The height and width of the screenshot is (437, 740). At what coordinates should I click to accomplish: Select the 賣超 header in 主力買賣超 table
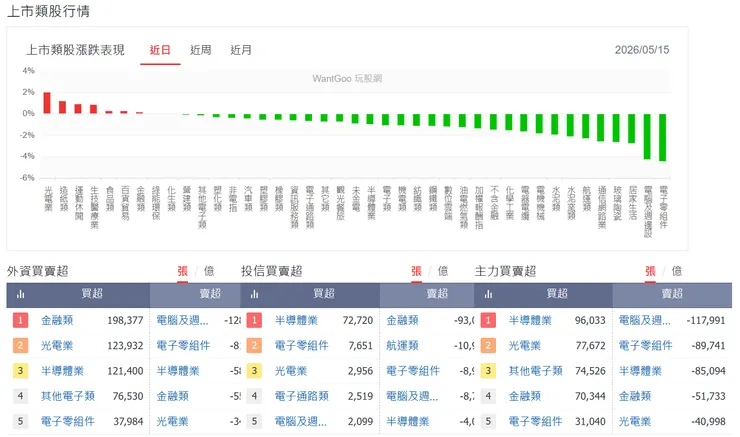tap(672, 294)
